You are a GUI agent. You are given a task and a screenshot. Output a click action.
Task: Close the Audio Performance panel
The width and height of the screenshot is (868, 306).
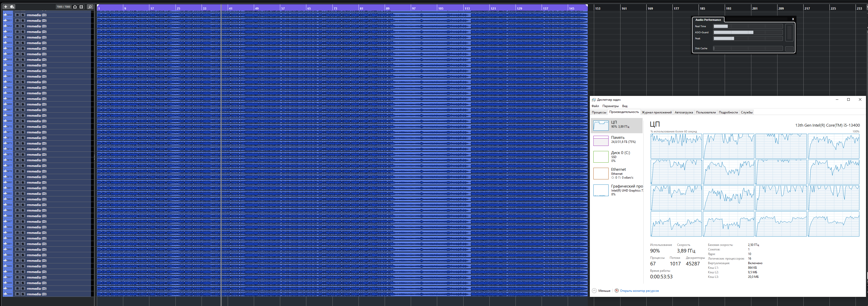pyautogui.click(x=793, y=19)
